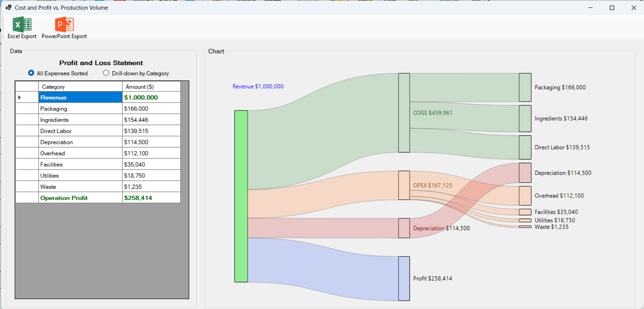Click the Packaging $166,000 node box
The width and height of the screenshot is (644, 309).
(x=525, y=87)
